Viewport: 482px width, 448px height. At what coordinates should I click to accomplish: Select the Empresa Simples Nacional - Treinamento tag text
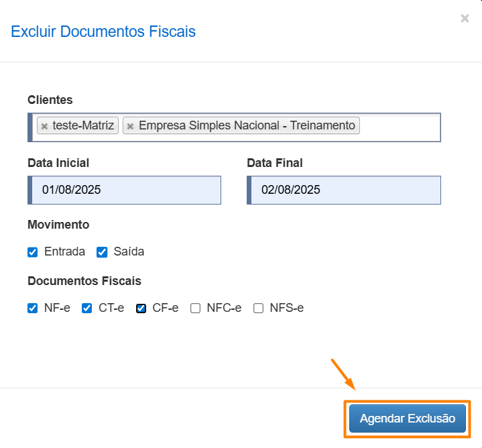pos(247,125)
